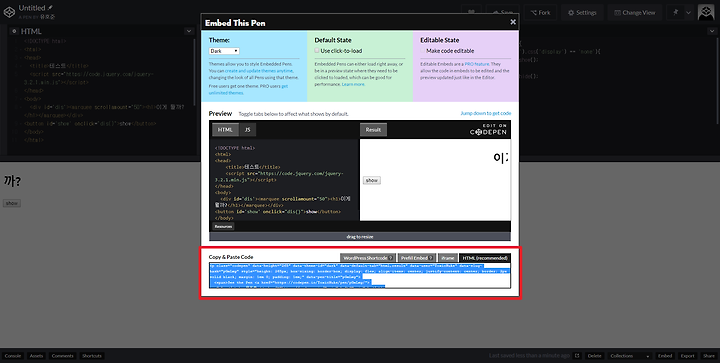Screen dimensions: 720x363
Task: Edit the pen title via pencil icon
Action: pyautogui.click(x=51, y=7)
